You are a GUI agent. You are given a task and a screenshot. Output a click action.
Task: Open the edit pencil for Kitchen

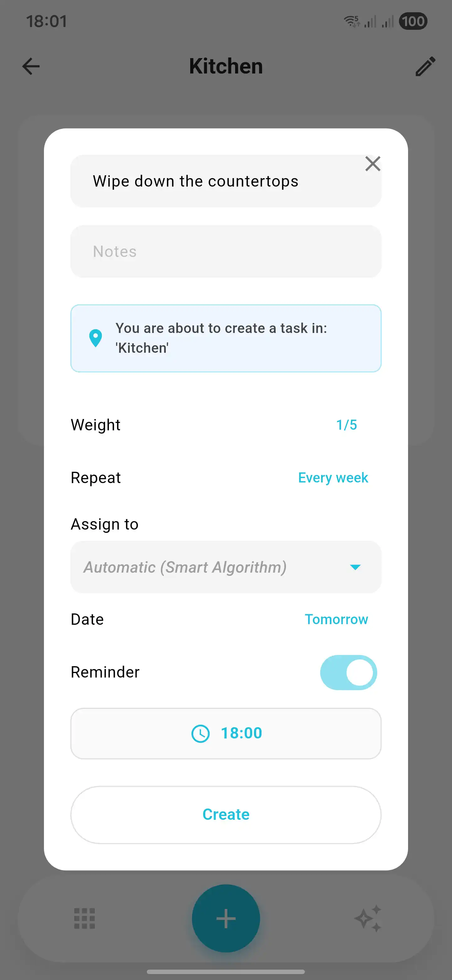point(425,66)
